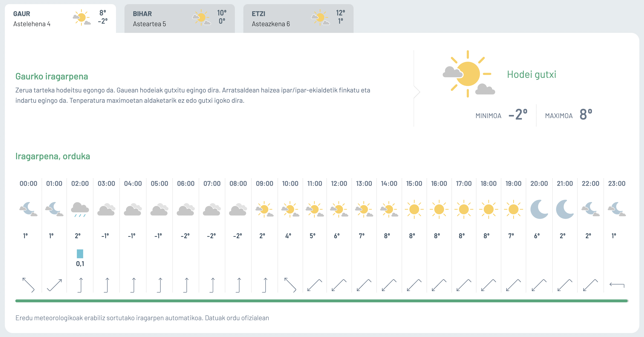
Task: Click the weather icon in ETZI tab
Action: [320, 18]
